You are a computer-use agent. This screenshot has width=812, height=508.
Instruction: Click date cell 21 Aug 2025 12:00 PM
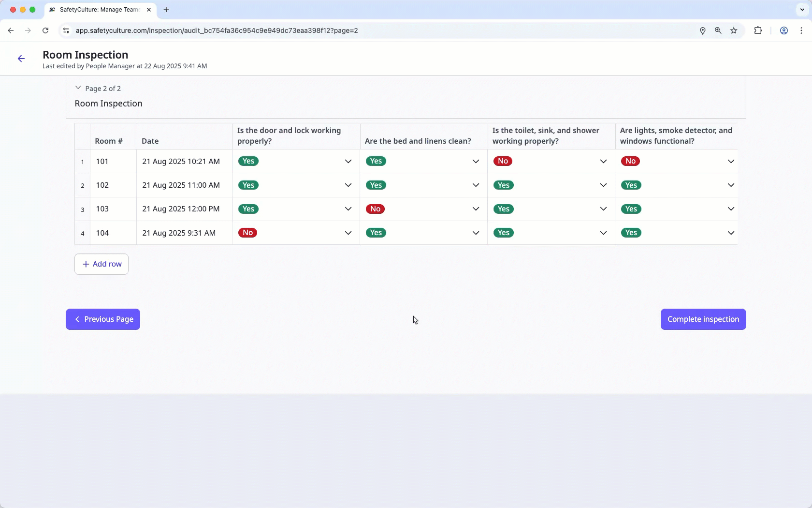click(184, 209)
